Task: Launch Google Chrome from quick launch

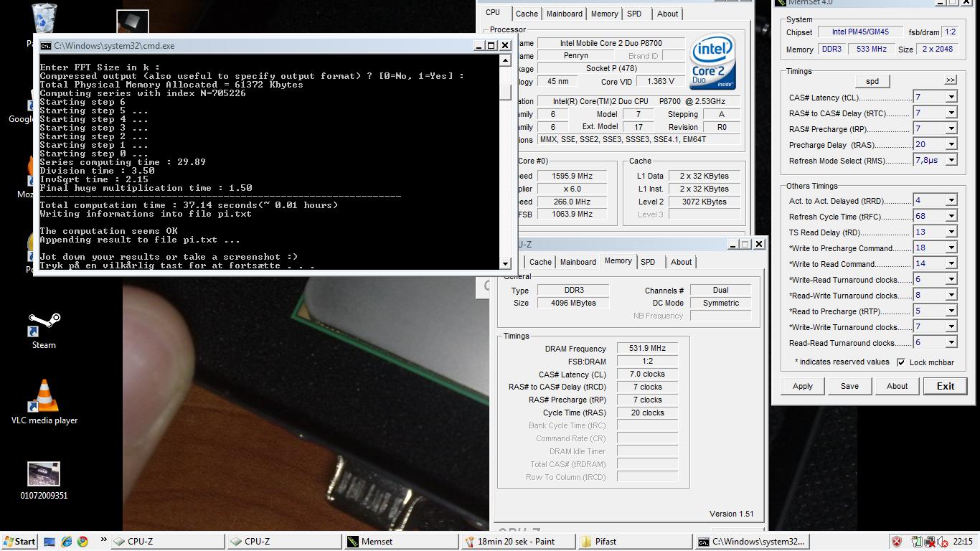Action: tap(83, 542)
